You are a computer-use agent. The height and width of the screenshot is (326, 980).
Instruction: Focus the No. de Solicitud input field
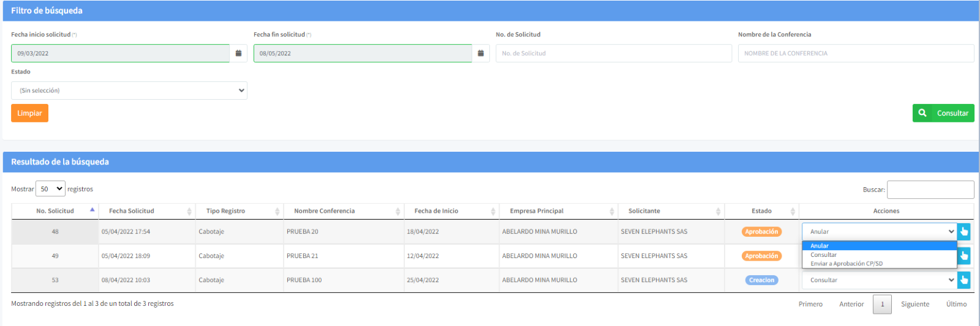tap(613, 53)
